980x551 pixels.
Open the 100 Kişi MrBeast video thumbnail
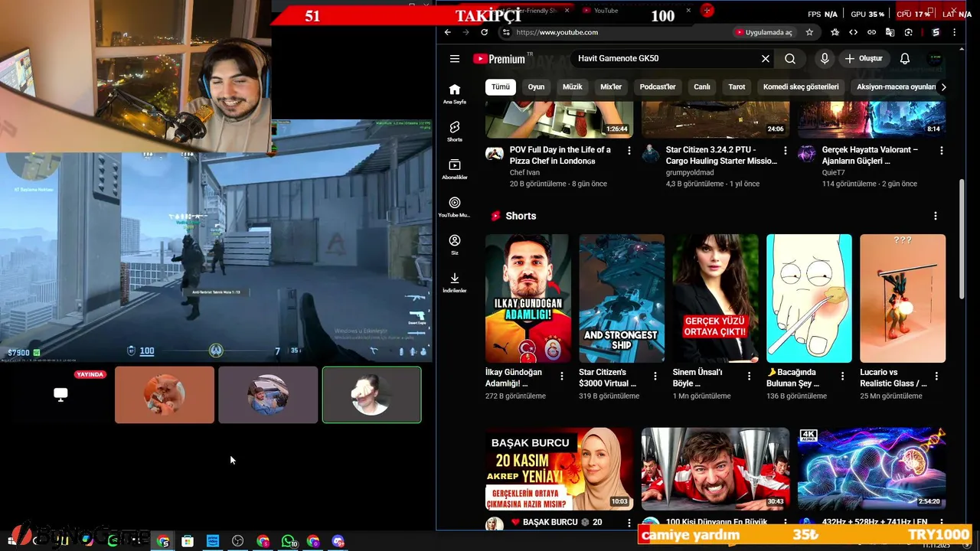point(715,468)
